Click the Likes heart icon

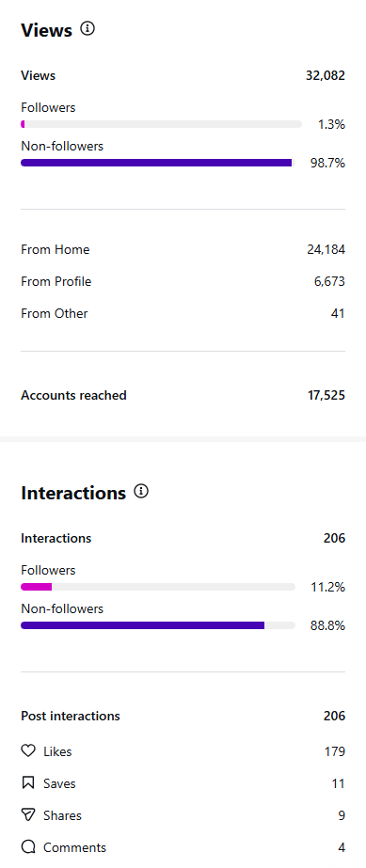[27, 750]
